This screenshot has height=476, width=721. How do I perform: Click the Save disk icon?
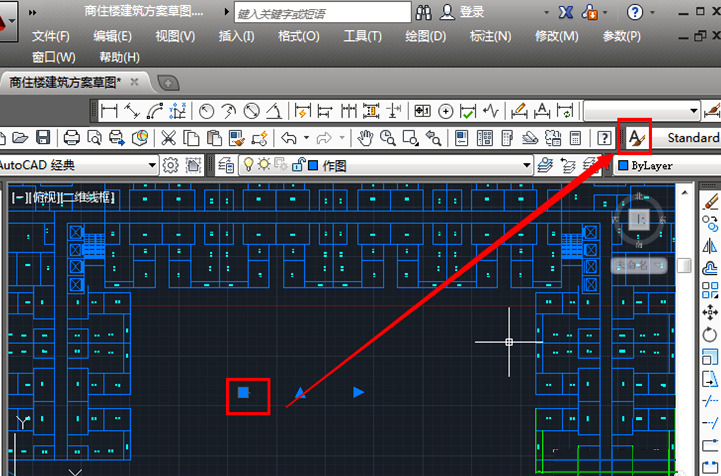(x=43, y=137)
